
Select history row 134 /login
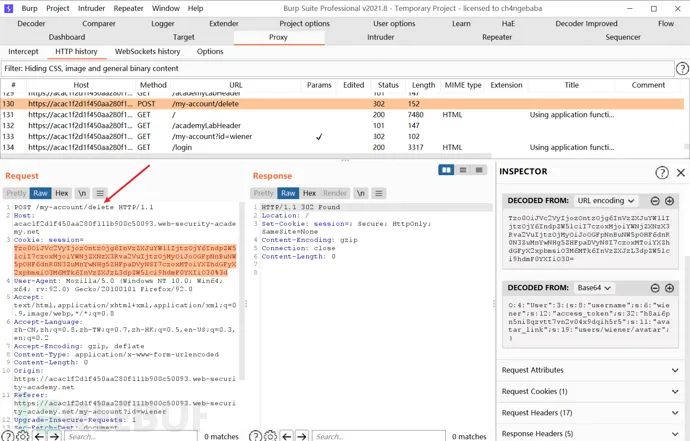click(342, 147)
